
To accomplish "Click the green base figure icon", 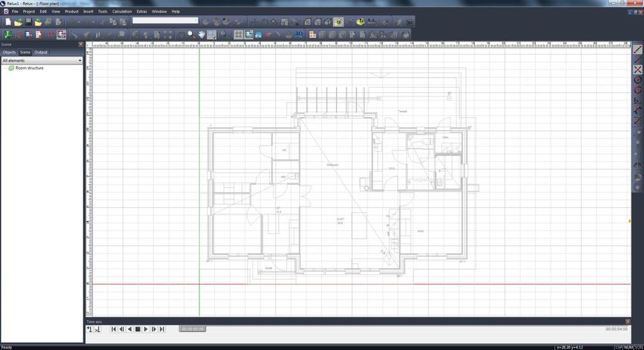I will pos(360,22).
